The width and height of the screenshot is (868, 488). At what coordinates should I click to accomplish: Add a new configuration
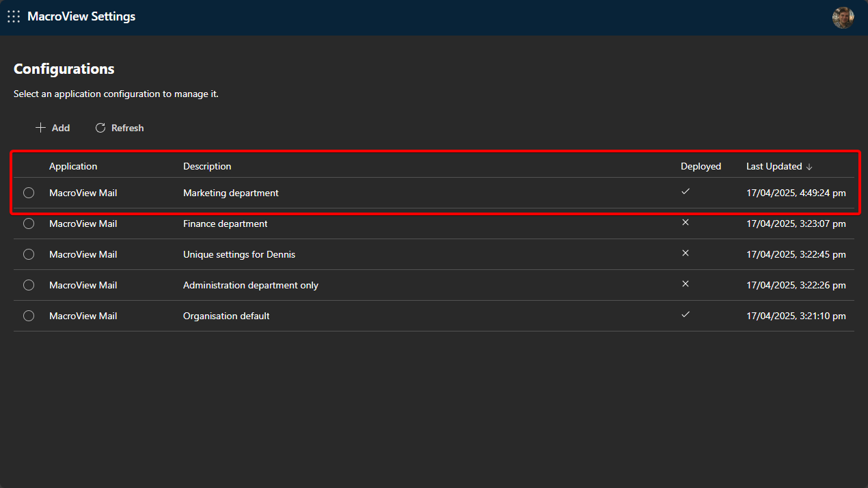53,128
